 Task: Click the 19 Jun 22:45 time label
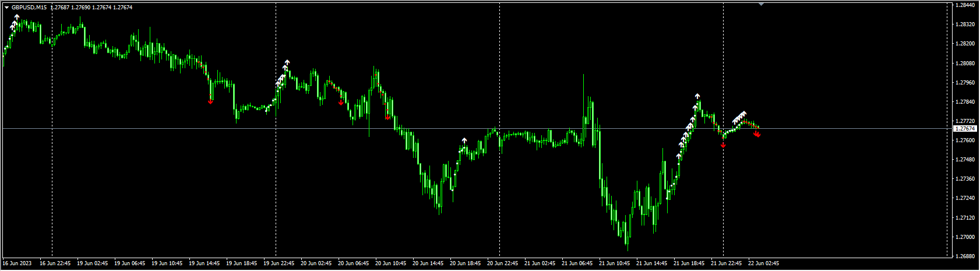279,263
